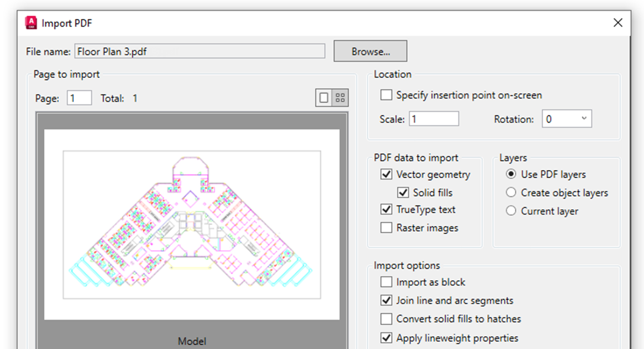The image size is (644, 349).
Task: Toggle Join line and arc segments
Action: [386, 300]
